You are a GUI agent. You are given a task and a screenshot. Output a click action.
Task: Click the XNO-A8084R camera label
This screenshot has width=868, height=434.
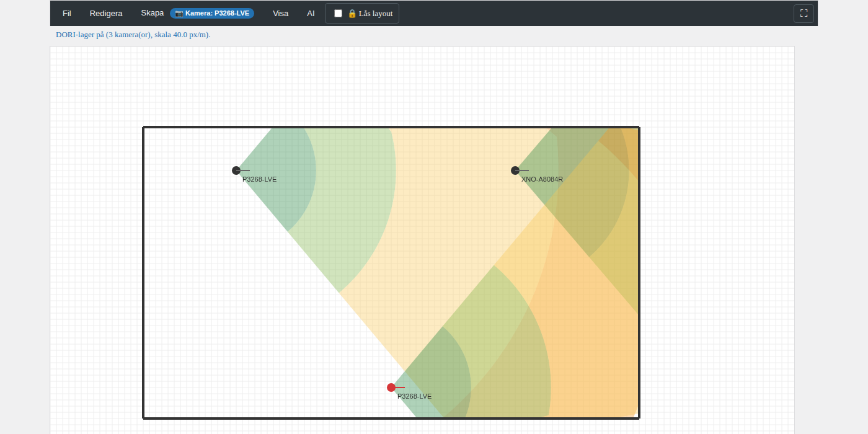click(542, 179)
